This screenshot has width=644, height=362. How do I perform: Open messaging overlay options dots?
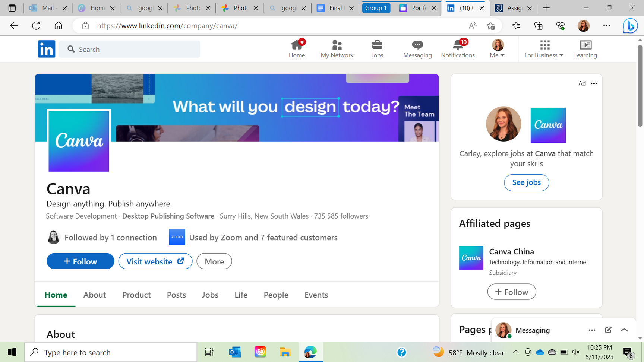pyautogui.click(x=592, y=330)
